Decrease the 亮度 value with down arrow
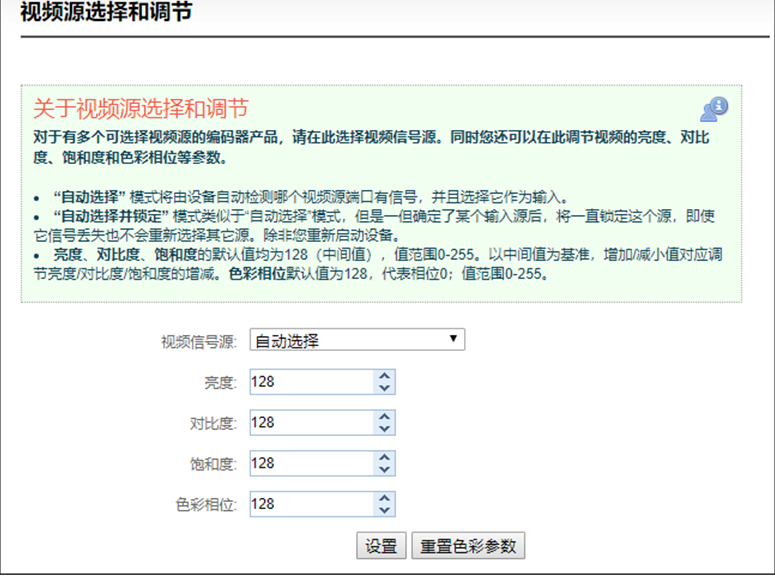 click(x=384, y=388)
